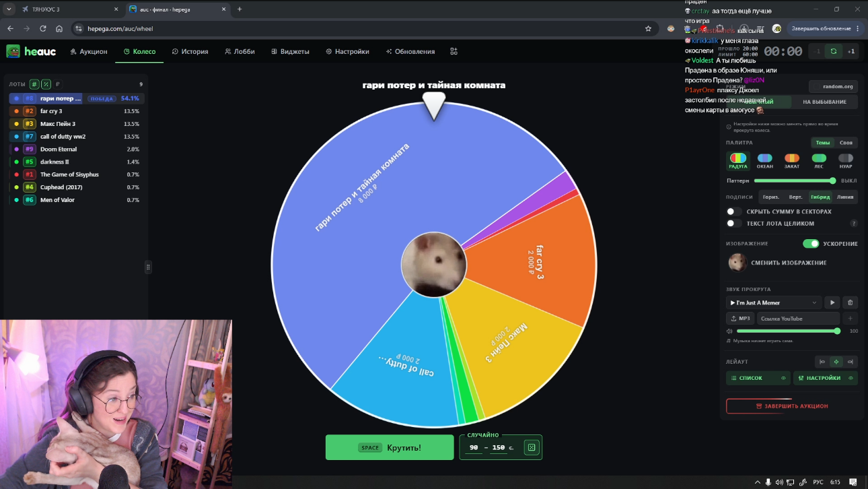868x489 pixels.
Task: Toggle Скрыть сумму в секторах switch
Action: tap(734, 211)
